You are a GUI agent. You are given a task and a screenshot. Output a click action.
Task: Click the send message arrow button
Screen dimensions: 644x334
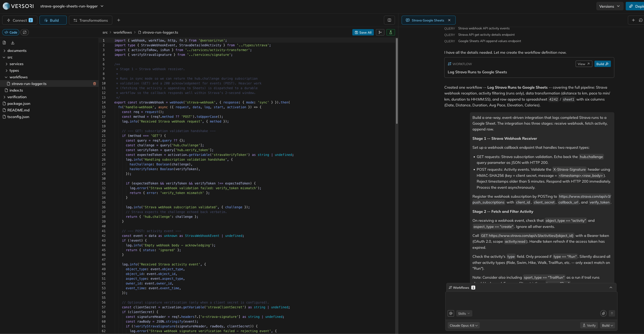point(612,313)
